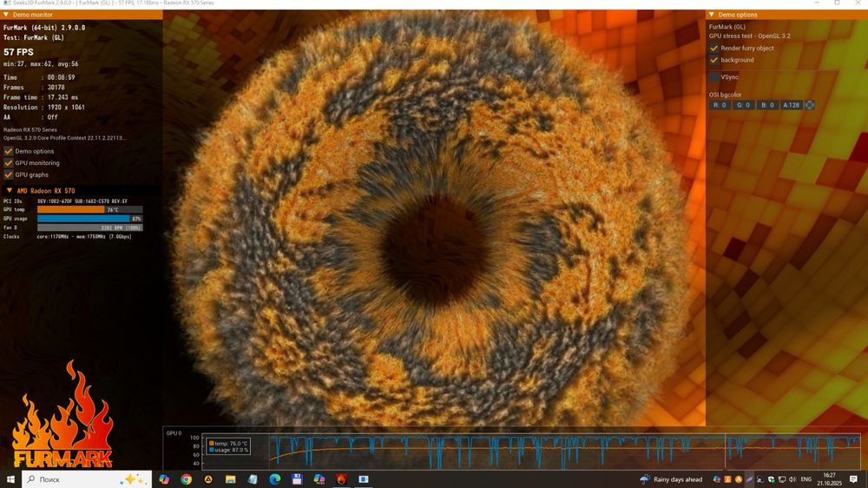Click the Frames 30178 line
This screenshot has width=868, height=488.
(35, 88)
